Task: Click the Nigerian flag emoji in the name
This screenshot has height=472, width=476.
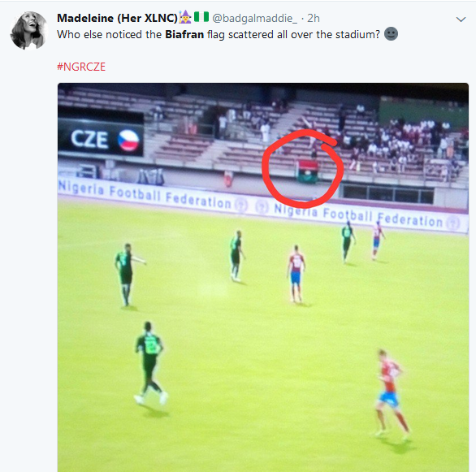Action: click(x=201, y=17)
